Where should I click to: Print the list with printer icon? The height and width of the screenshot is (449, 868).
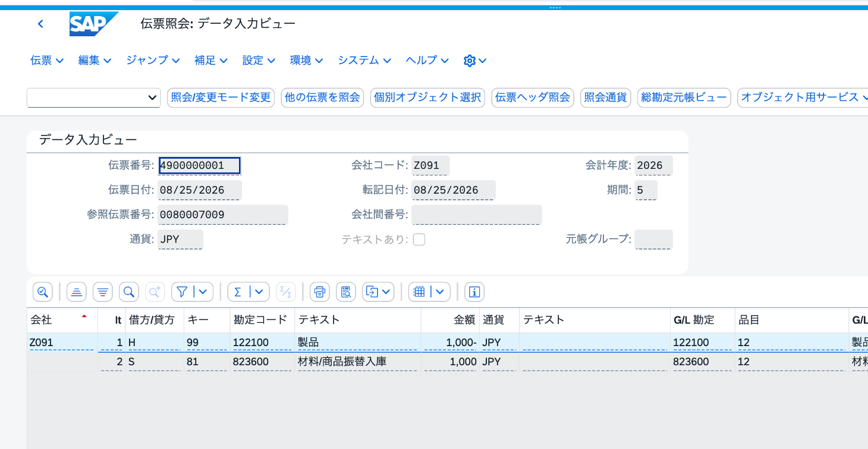320,291
